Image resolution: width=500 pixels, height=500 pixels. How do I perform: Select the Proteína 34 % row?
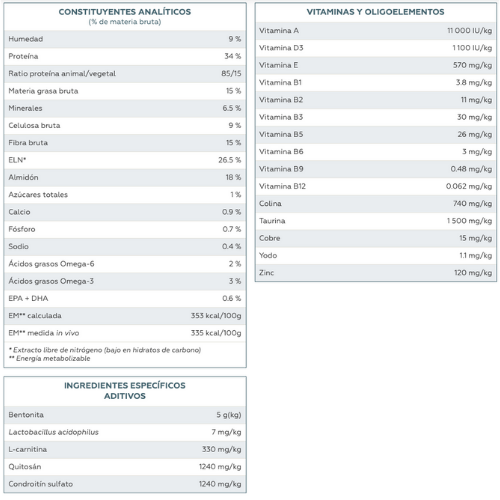coord(125,56)
